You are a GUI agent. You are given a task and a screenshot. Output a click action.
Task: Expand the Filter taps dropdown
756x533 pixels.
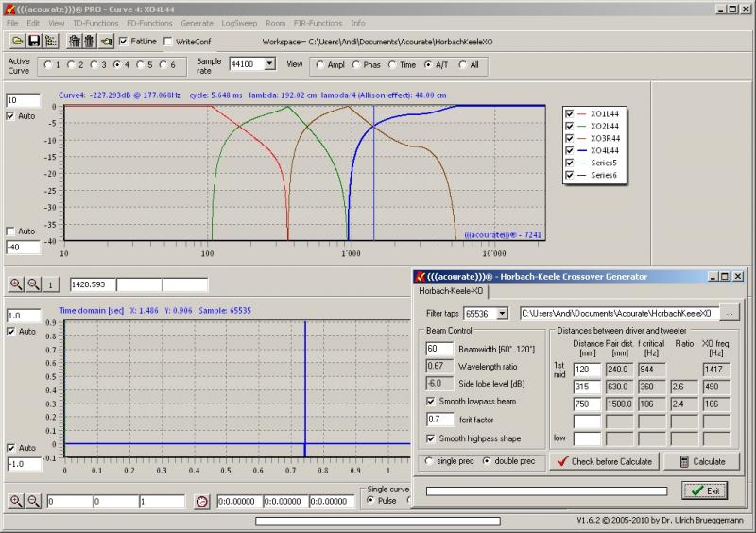pyautogui.click(x=502, y=313)
